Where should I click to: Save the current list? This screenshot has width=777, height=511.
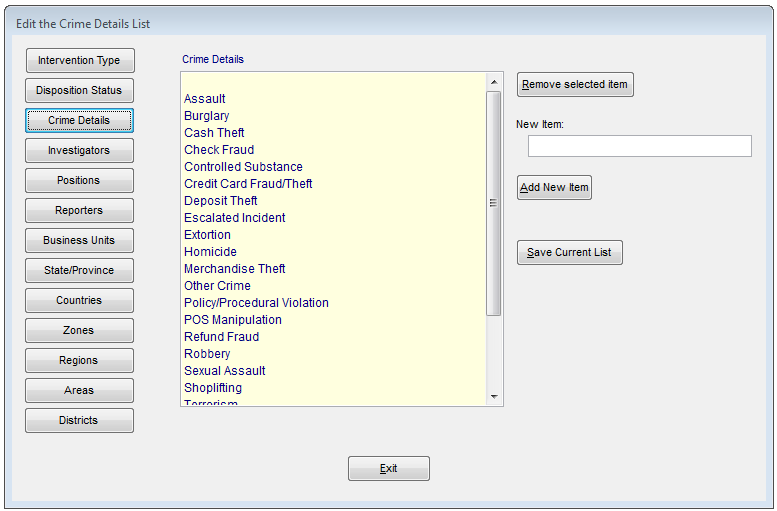(569, 252)
